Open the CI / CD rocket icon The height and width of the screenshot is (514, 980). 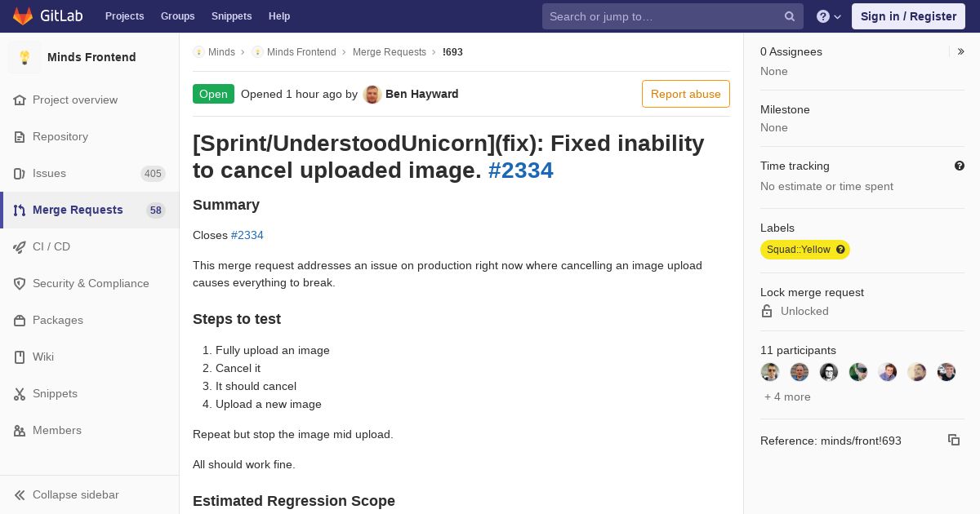click(x=20, y=246)
